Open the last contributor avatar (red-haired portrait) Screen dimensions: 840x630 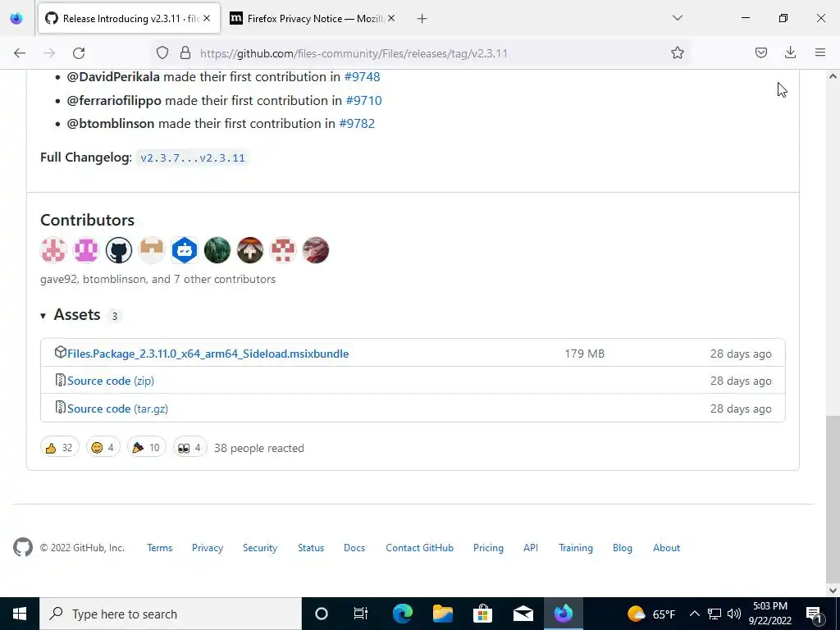(x=316, y=250)
